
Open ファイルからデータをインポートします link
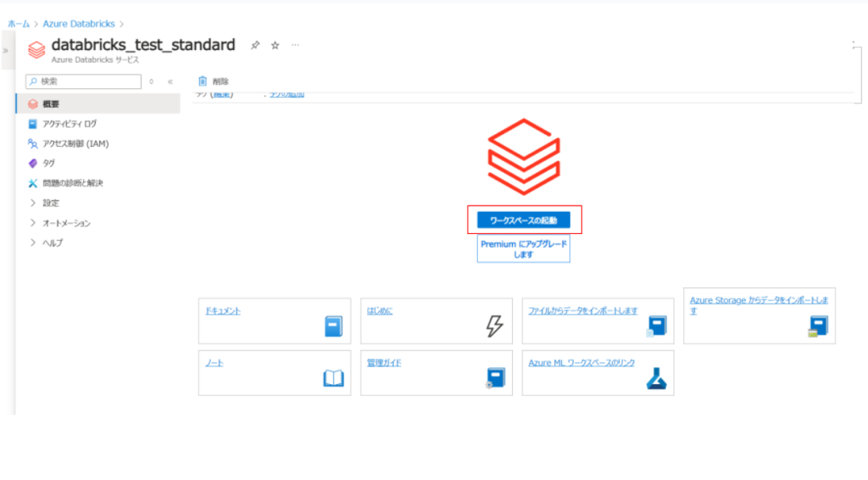[x=582, y=311]
